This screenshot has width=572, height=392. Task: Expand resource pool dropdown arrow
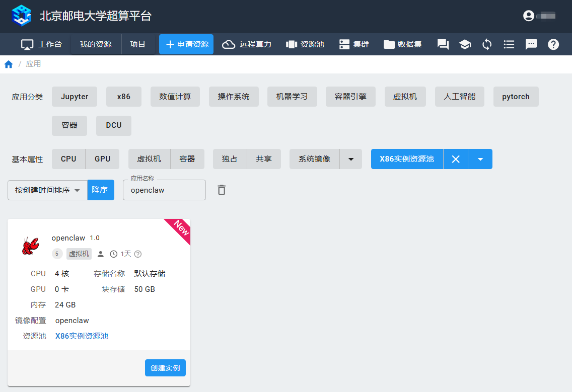click(480, 159)
